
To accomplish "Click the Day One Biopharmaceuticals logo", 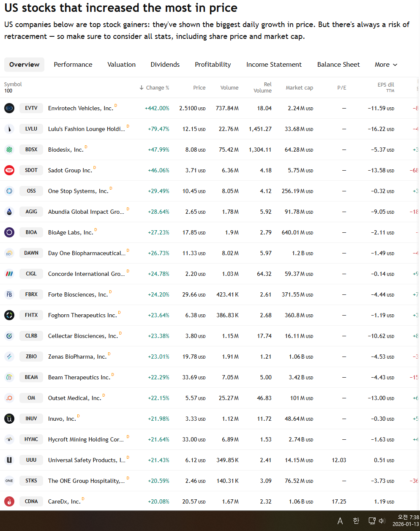I will coord(9,253).
